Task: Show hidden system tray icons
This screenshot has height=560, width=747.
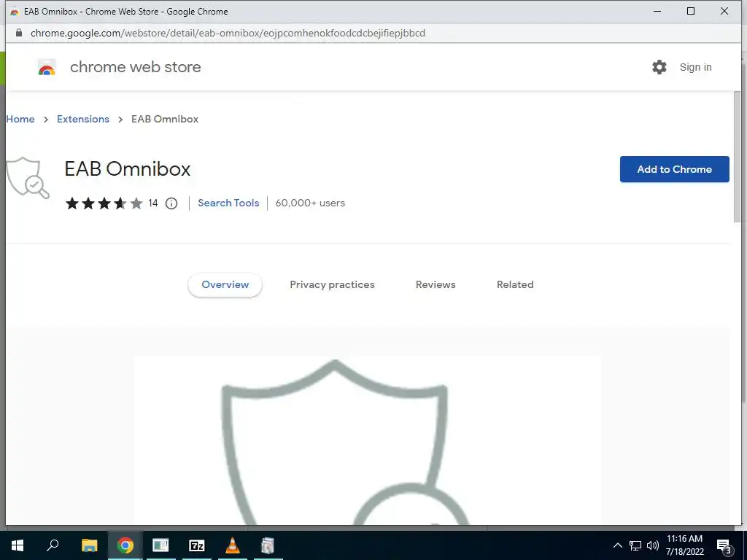Action: point(617,545)
